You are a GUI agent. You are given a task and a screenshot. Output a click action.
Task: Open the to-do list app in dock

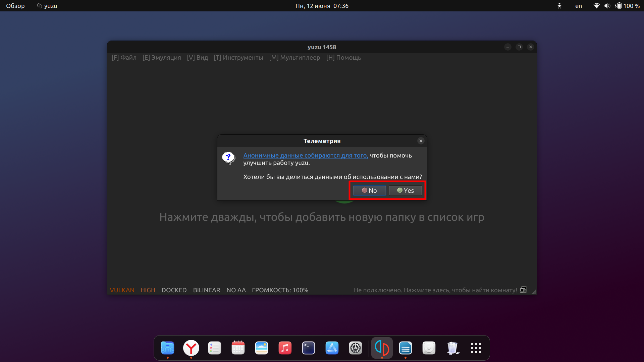pos(215,348)
